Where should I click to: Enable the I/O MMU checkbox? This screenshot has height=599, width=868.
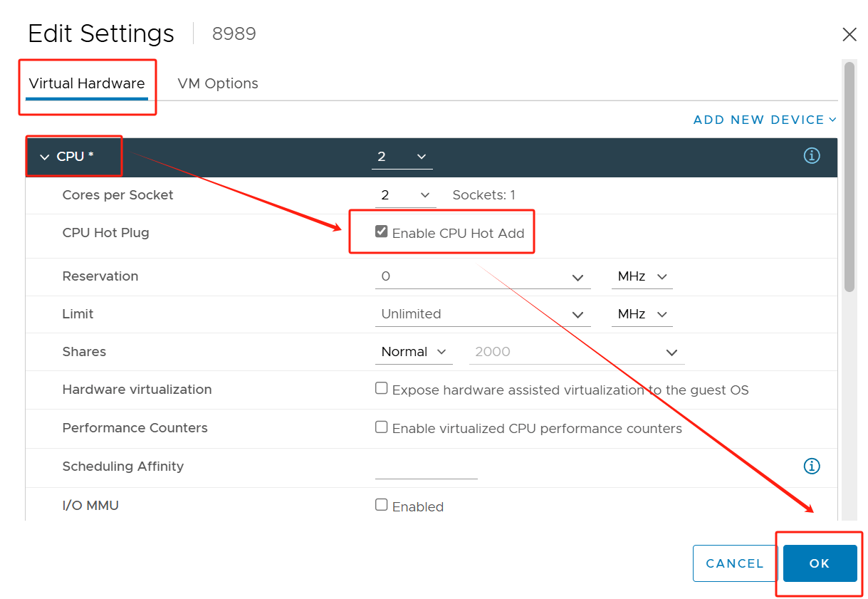pyautogui.click(x=381, y=504)
